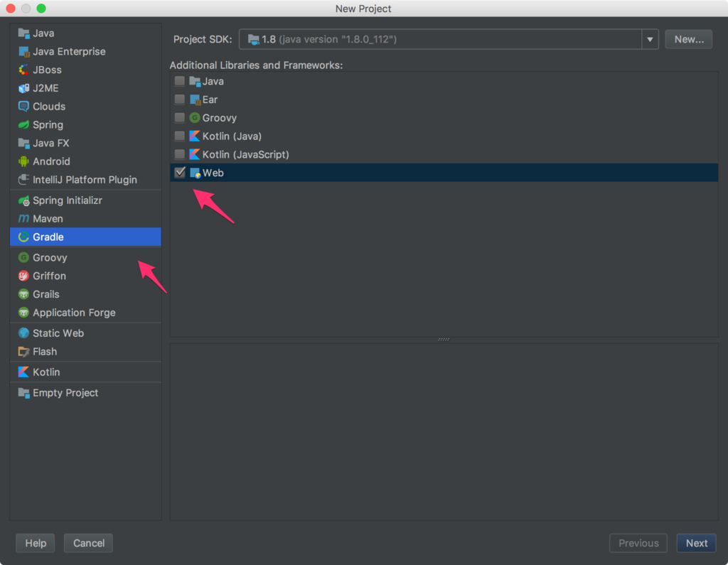This screenshot has width=728, height=565.
Task: Uncheck the Web framework checkbox
Action: [180, 172]
